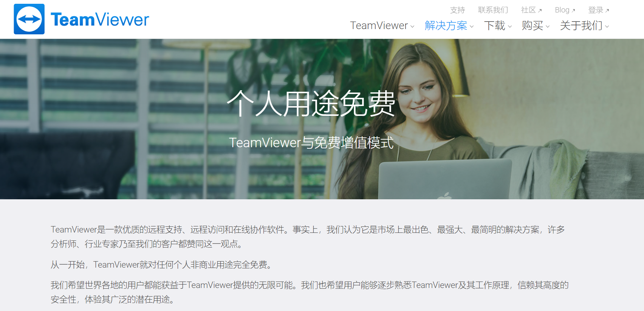This screenshot has height=311, width=644.
Task: Visit the 社区 community link
Action: point(531,10)
